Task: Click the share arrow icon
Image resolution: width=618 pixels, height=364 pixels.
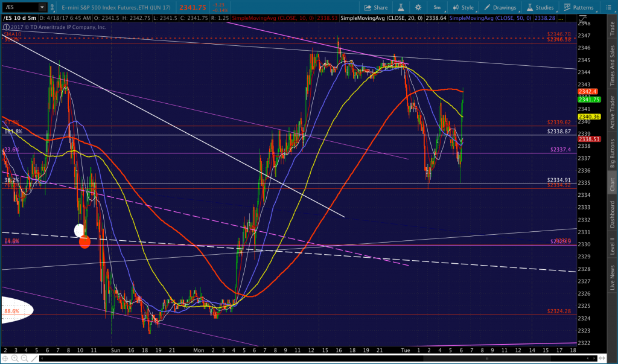Action: 368,7
